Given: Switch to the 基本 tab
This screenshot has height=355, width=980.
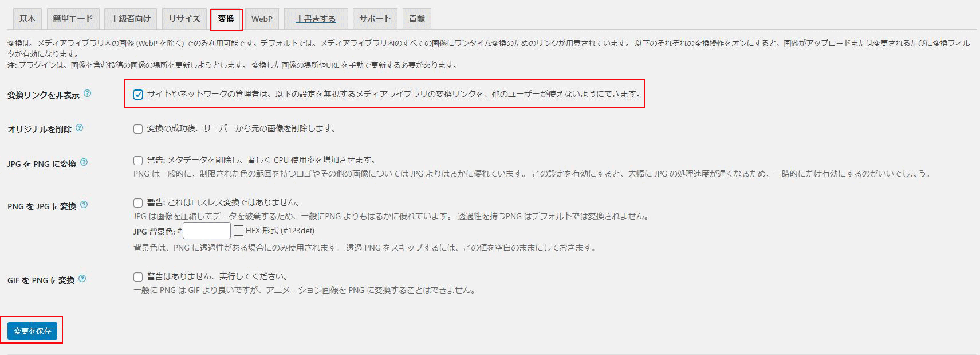Looking at the screenshot, I should (27, 19).
